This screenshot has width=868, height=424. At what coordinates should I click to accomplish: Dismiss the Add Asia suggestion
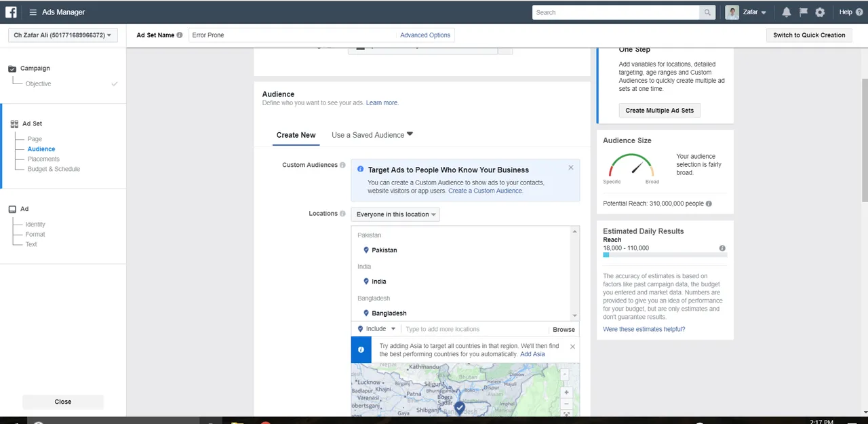(572, 347)
